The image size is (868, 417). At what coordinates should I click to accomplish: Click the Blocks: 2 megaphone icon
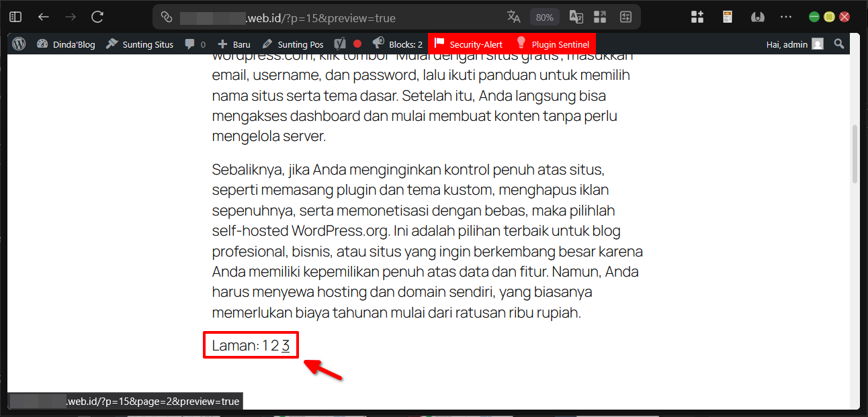(378, 44)
